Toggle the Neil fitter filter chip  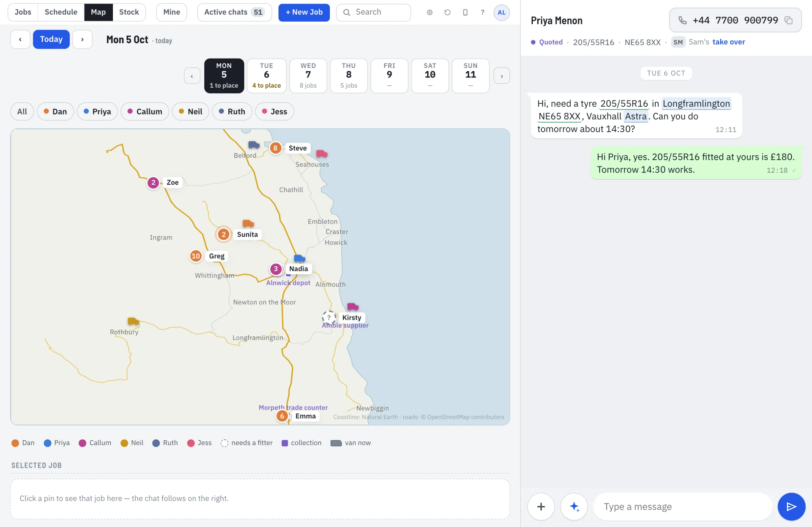[x=190, y=112]
